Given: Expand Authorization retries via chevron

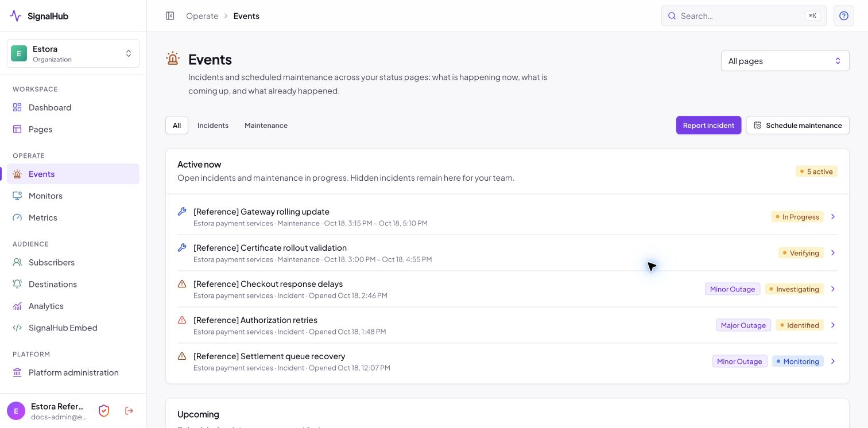Looking at the screenshot, I should pyautogui.click(x=833, y=325).
